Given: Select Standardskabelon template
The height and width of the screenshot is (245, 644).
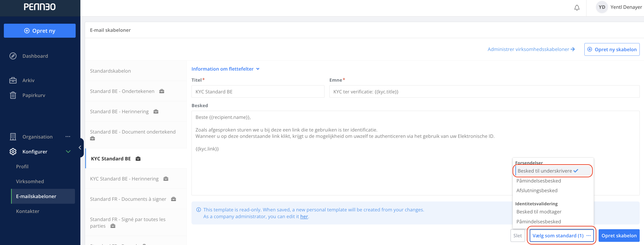Looking at the screenshot, I should [x=136, y=71].
